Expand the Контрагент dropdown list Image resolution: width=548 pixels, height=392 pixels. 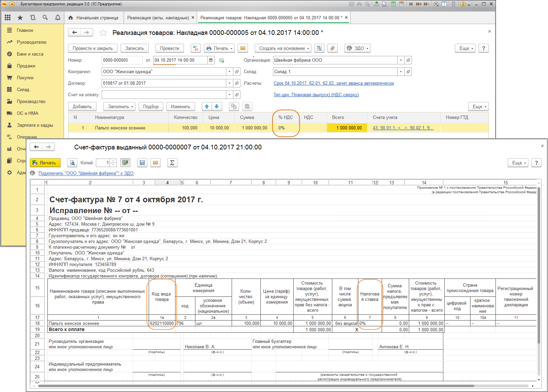click(229, 72)
